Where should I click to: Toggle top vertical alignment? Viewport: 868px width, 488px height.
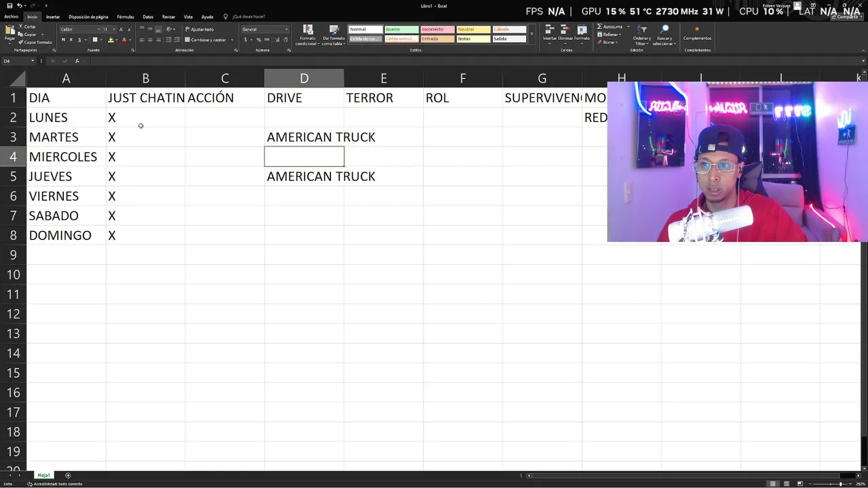pos(142,28)
